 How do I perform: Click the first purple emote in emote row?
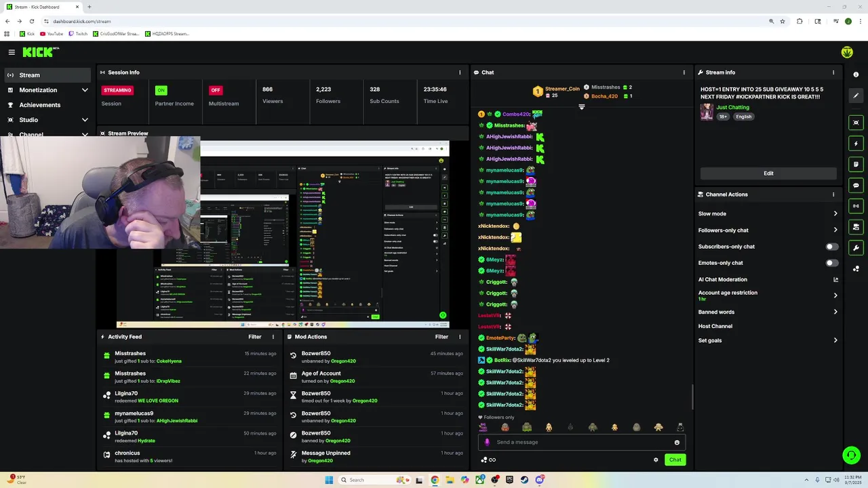click(483, 427)
